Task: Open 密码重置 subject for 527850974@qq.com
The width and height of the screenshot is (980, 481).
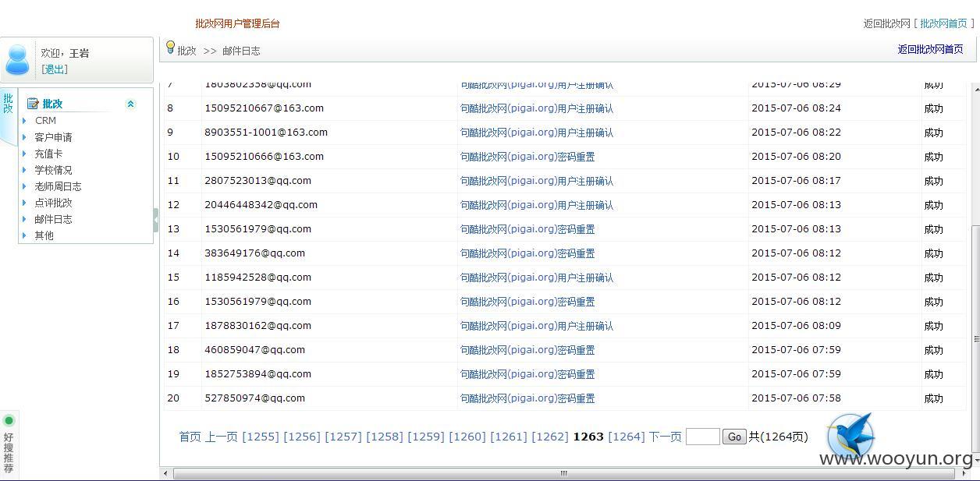Action: pyautogui.click(x=527, y=398)
